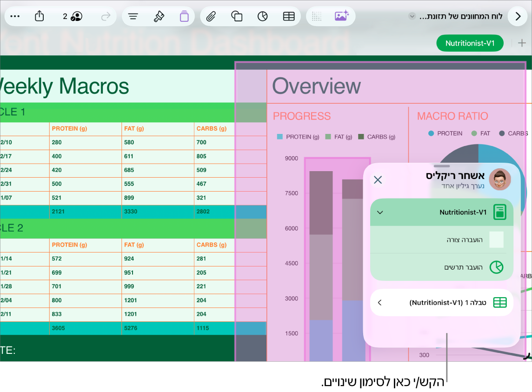Insert media using the paperclip icon
532x392 pixels.
(211, 16)
